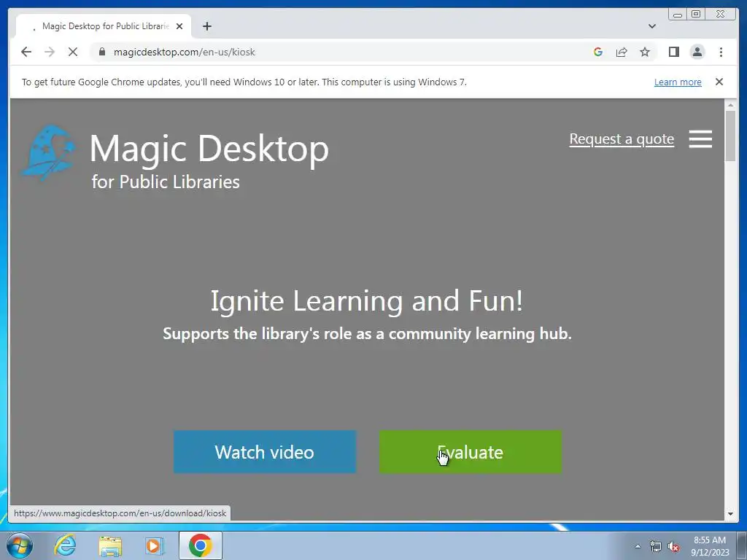
Task: Select the Magic Desktop for Public Libraries tab
Action: click(x=104, y=26)
